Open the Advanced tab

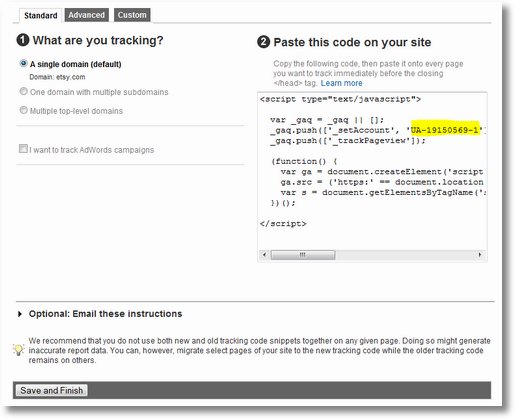pos(87,15)
